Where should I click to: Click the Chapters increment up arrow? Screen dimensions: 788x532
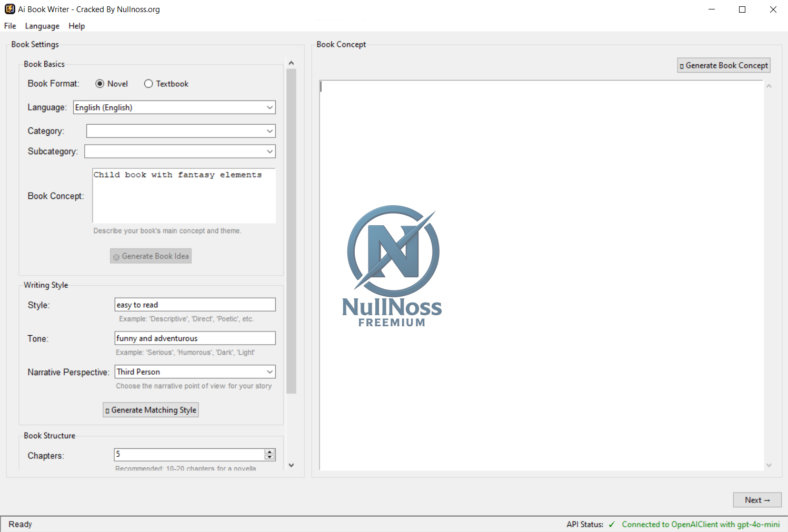click(270, 451)
